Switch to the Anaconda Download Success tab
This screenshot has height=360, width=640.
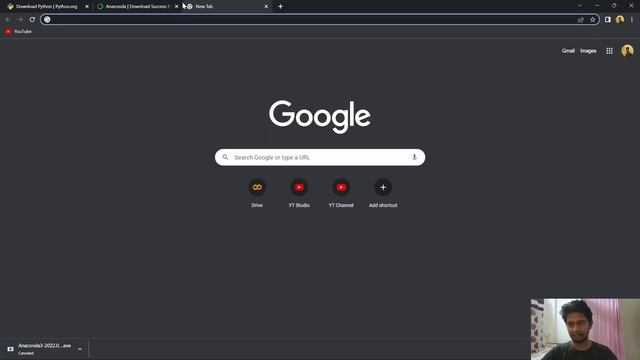[137, 7]
